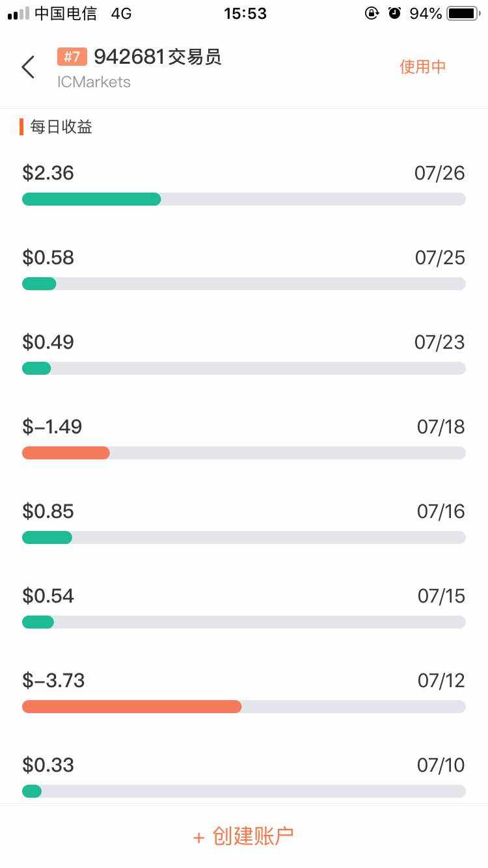
Task: Tap the ICMarkets broker label
Action: click(94, 82)
